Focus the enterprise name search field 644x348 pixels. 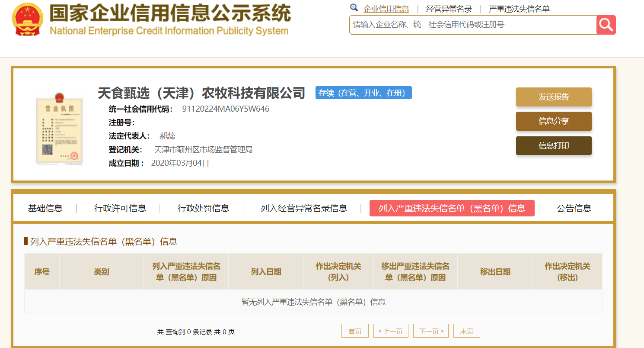[473, 25]
